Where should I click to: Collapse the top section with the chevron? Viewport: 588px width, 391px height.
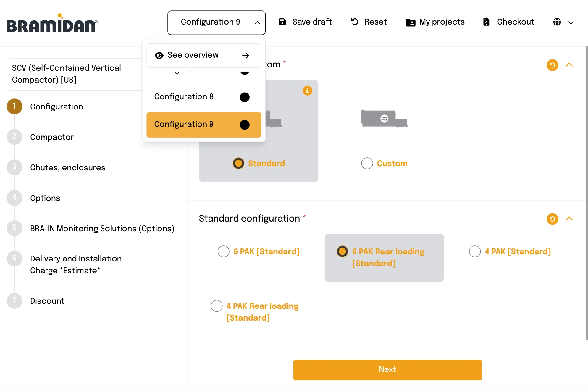570,65
